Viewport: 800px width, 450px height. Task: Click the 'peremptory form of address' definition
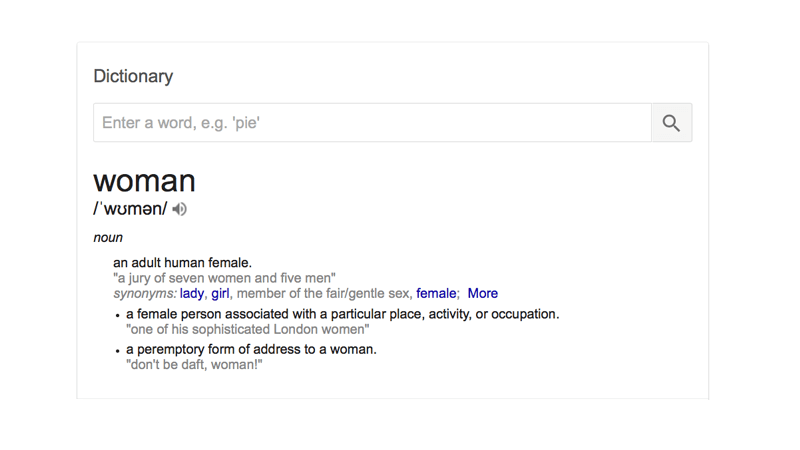(x=251, y=349)
